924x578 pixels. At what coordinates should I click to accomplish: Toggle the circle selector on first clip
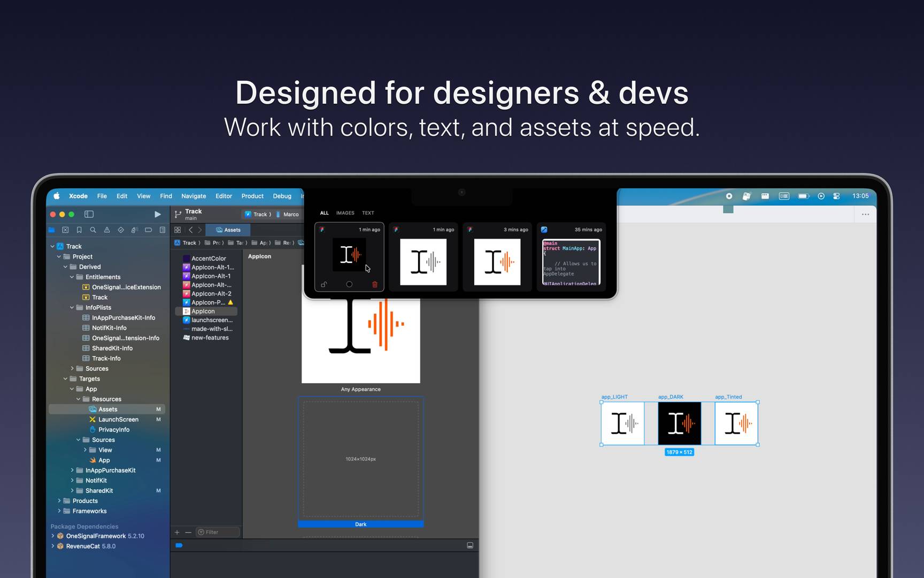coord(349,285)
